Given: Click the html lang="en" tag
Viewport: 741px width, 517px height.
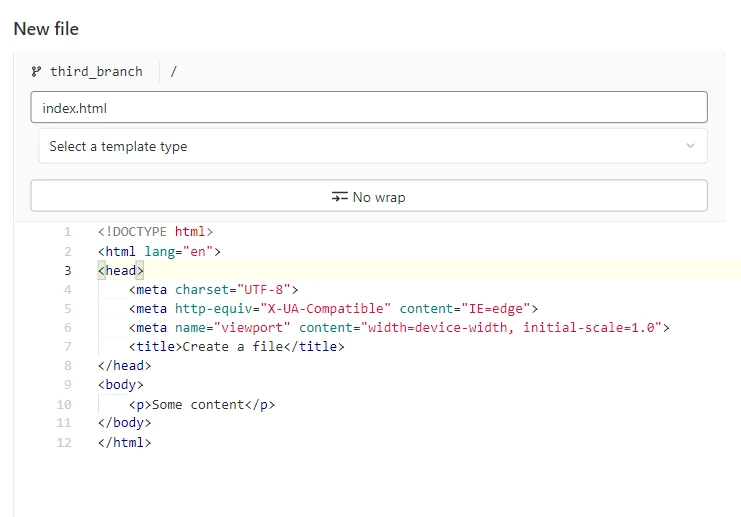Looking at the screenshot, I should (x=159, y=252).
